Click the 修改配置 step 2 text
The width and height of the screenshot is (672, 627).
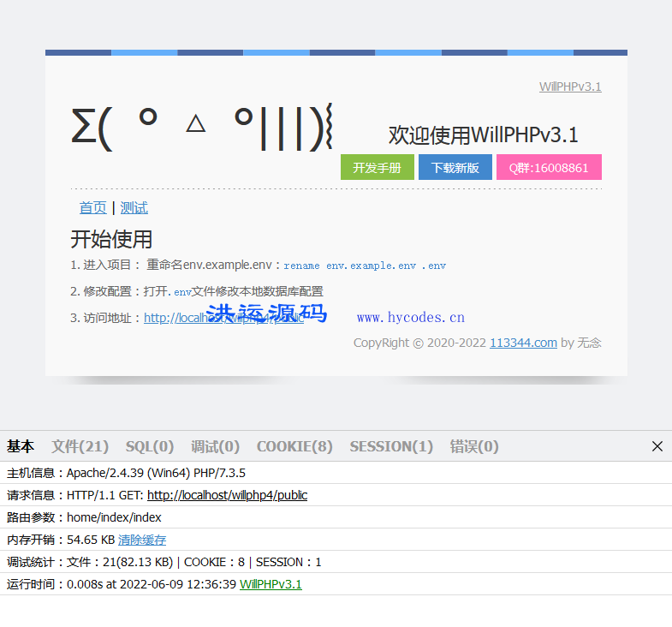(x=197, y=291)
